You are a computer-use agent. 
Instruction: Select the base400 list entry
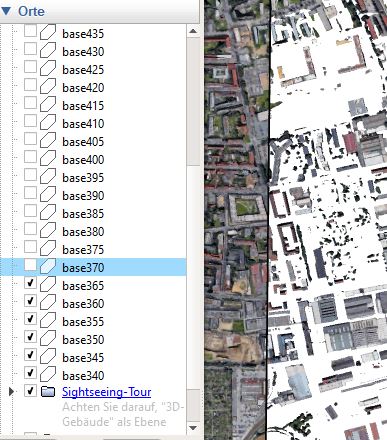[x=83, y=160]
